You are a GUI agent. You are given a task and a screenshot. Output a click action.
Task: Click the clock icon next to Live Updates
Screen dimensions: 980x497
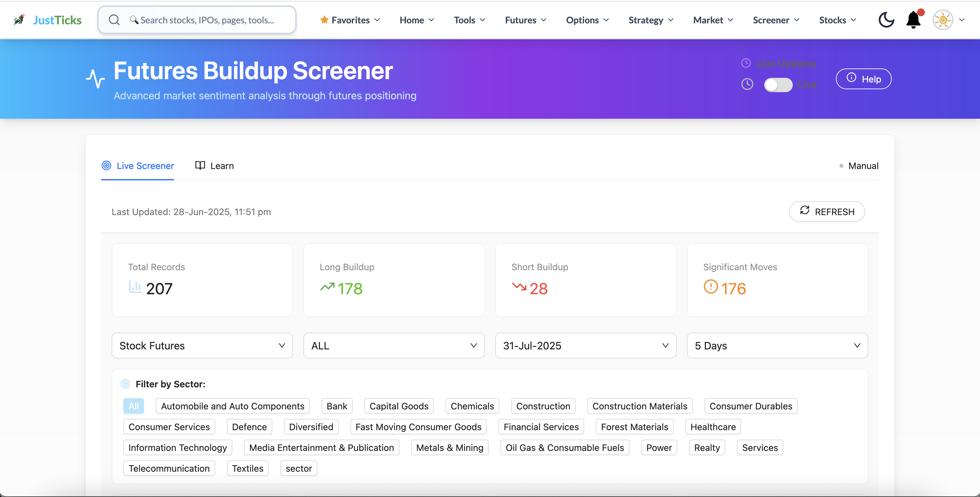point(746,63)
